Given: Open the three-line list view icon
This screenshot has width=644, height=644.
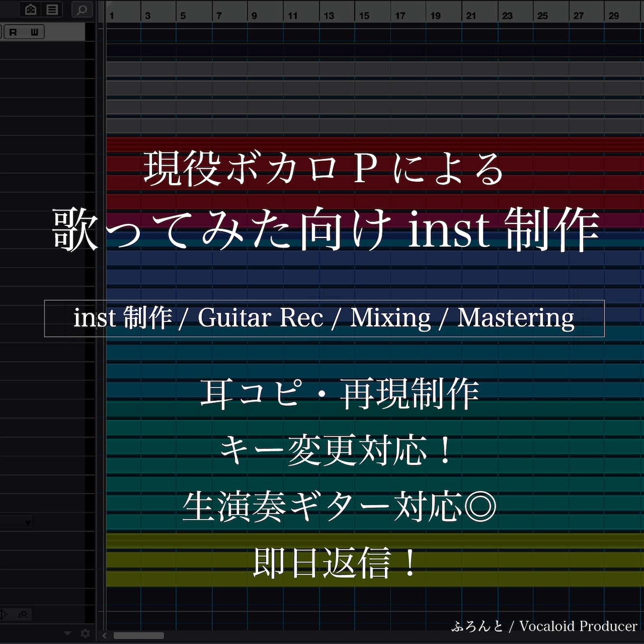Looking at the screenshot, I should click(52, 9).
